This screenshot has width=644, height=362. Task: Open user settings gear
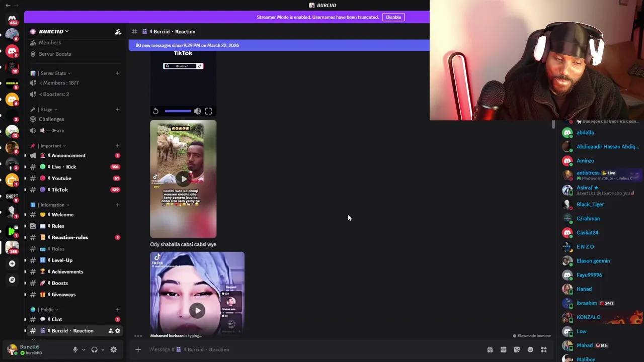pyautogui.click(x=114, y=349)
